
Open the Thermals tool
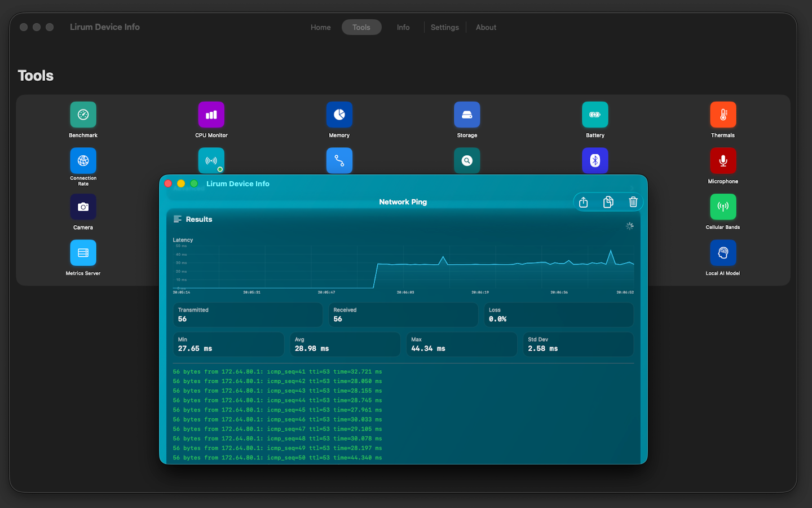(x=723, y=115)
